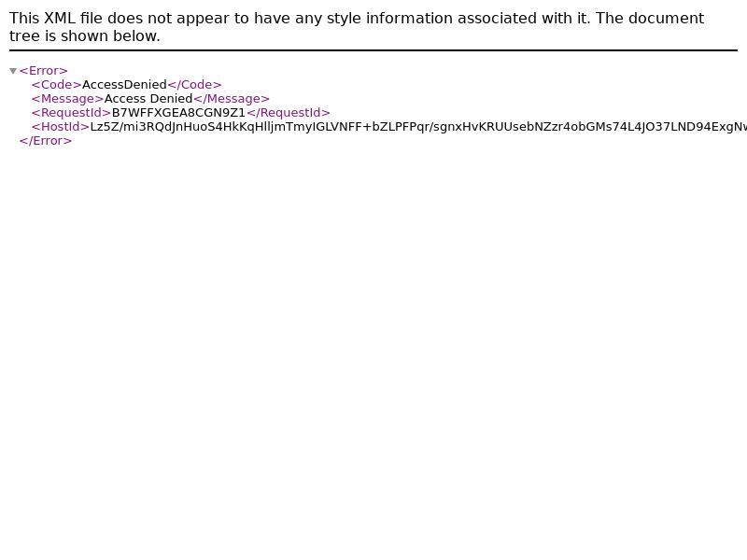
Task: Select the closing </Message> tag
Action: (x=231, y=99)
